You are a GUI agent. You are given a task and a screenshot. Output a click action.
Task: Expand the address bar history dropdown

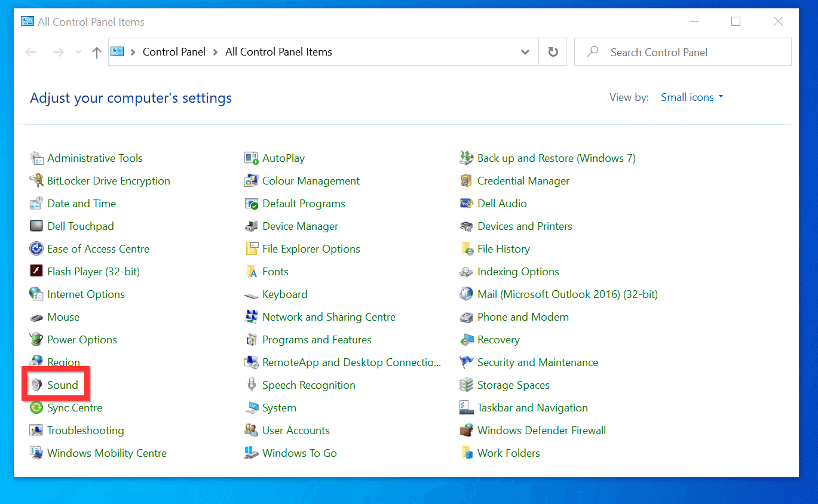click(525, 52)
